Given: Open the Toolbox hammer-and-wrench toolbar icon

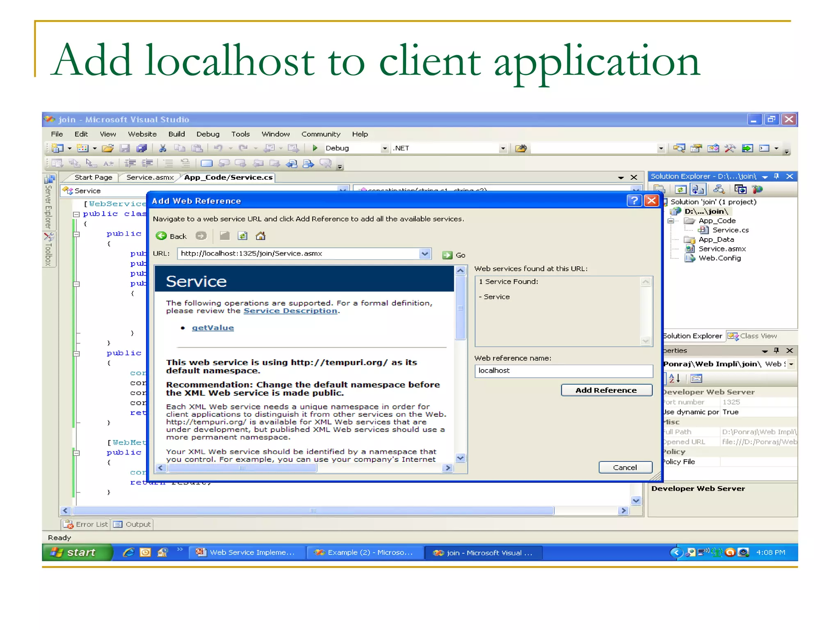Looking at the screenshot, I should 730,148.
